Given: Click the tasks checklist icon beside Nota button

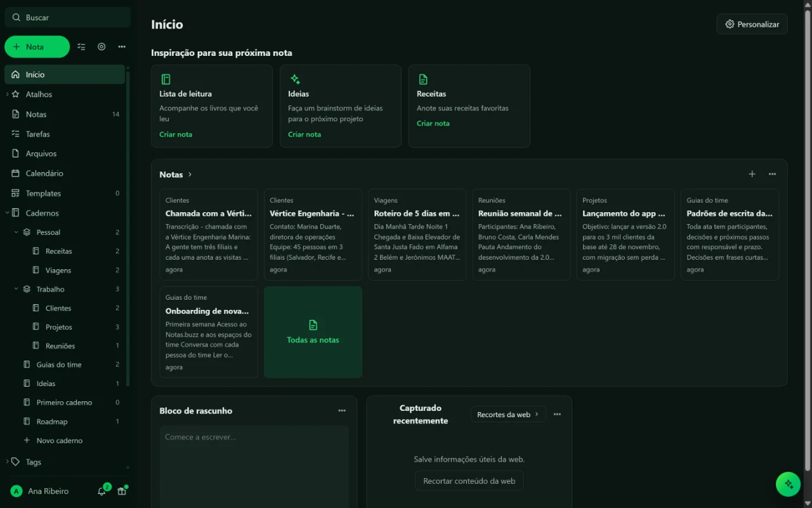Looking at the screenshot, I should 81,46.
